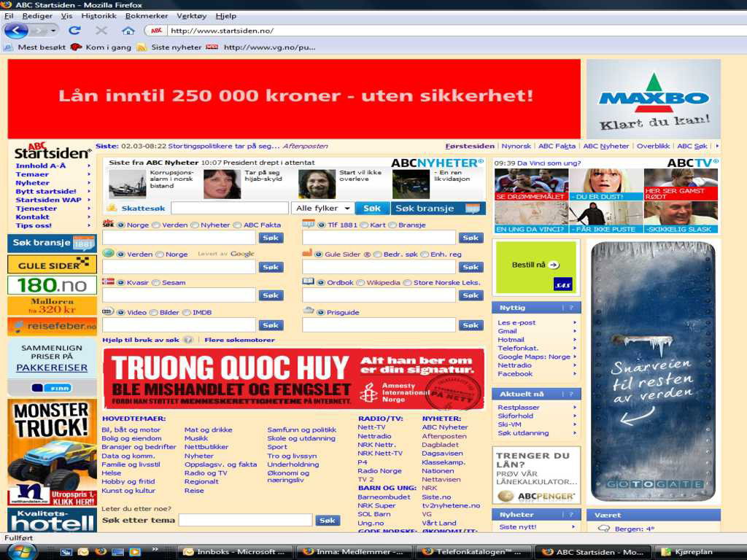Open the Back button history dropdown arrow
This screenshot has height=560, width=747.
(53, 31)
